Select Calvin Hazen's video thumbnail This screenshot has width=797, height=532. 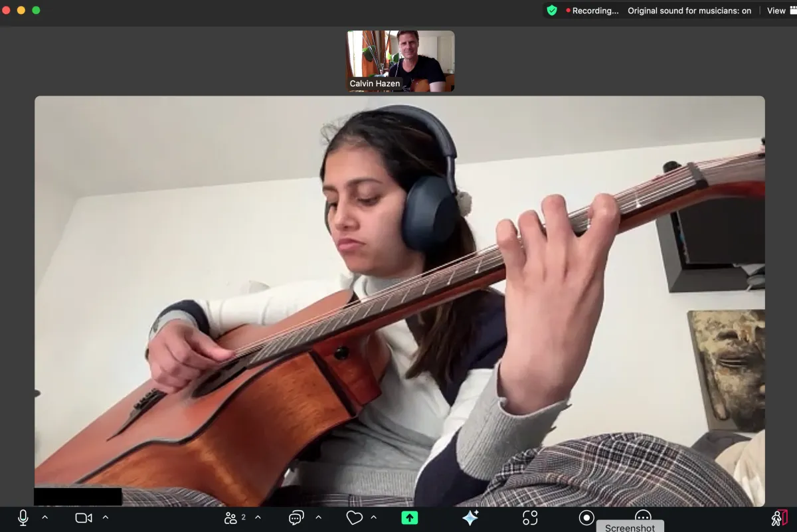click(x=400, y=60)
